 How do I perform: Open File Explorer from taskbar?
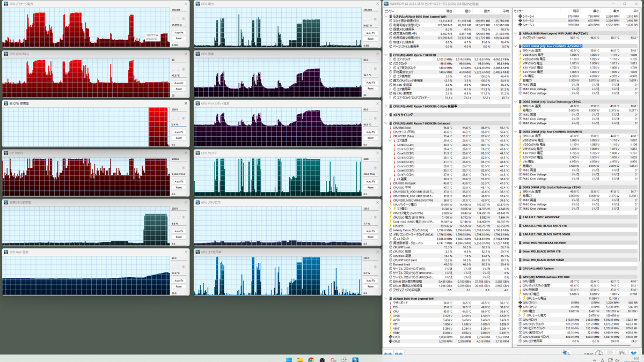click(x=300, y=360)
